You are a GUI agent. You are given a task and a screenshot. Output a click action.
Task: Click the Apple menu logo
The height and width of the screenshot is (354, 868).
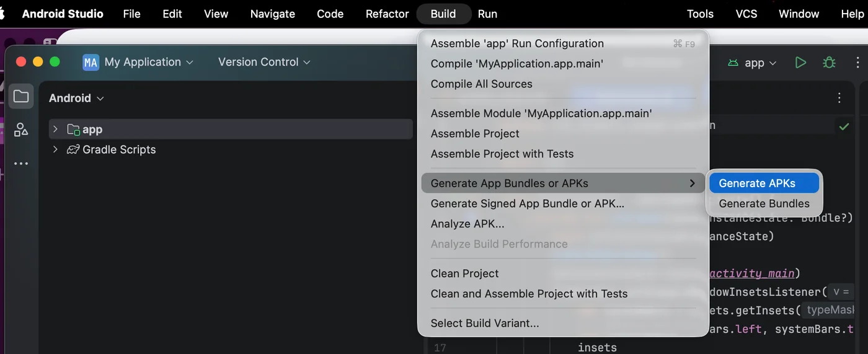coord(2,14)
